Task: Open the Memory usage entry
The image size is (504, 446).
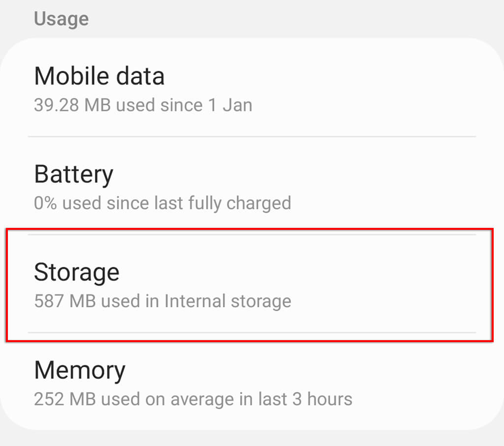Action: click(x=252, y=382)
